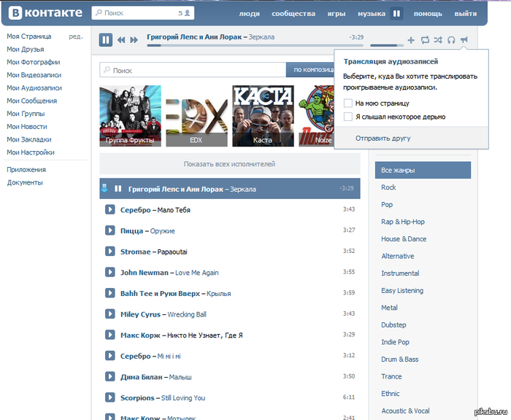
Task: Filter by Rap & Hip-Hop genre
Action: pos(403,222)
